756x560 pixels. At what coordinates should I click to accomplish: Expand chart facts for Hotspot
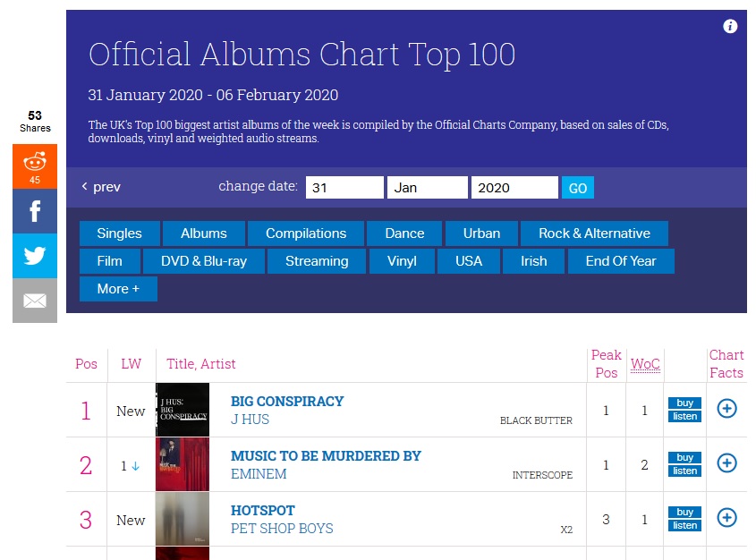click(726, 518)
